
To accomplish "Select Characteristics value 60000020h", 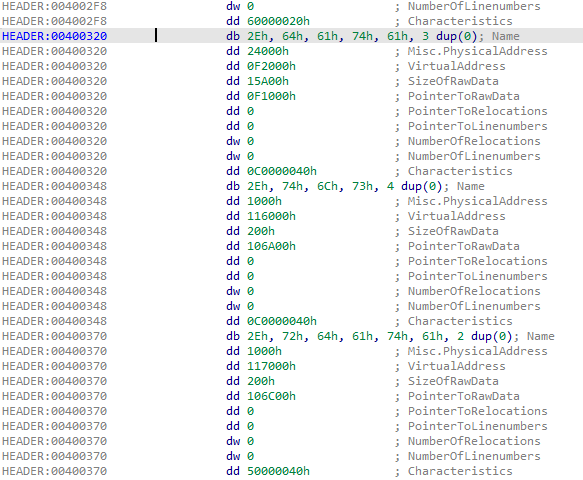I will coord(278,21).
